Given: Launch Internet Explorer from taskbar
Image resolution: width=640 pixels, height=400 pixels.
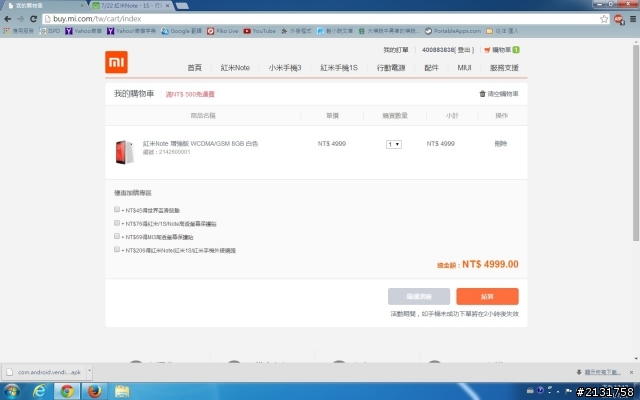Looking at the screenshot, I should point(40,391).
